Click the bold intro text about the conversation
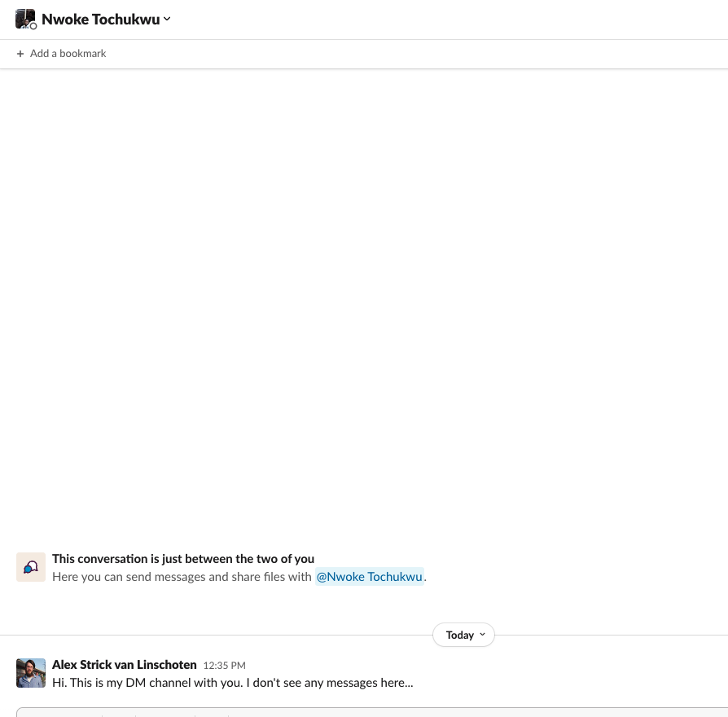This screenshot has height=717, width=728. pyautogui.click(x=183, y=559)
